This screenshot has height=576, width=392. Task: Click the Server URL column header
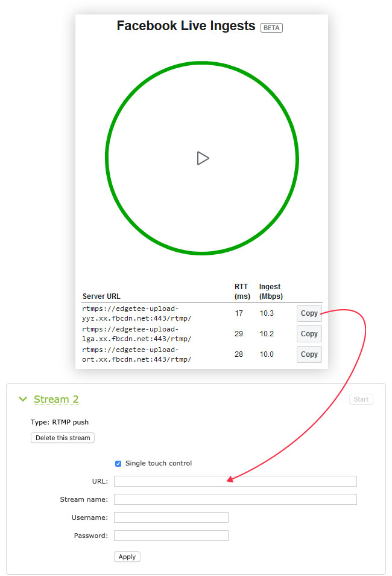(101, 296)
